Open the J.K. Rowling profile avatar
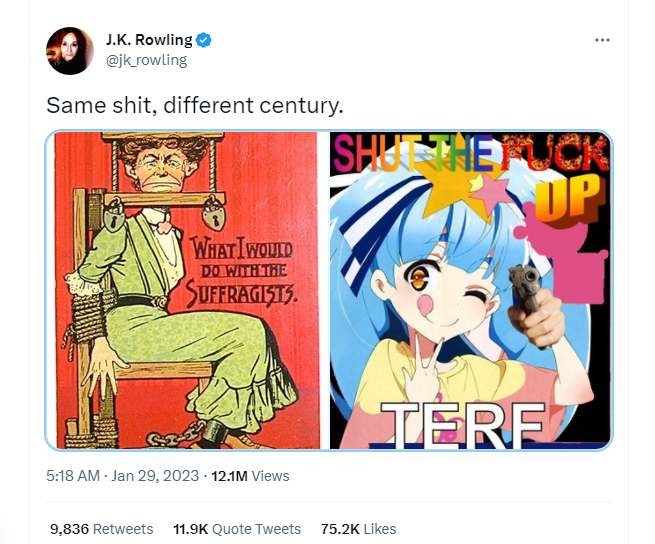The width and height of the screenshot is (655, 544). 70,51
